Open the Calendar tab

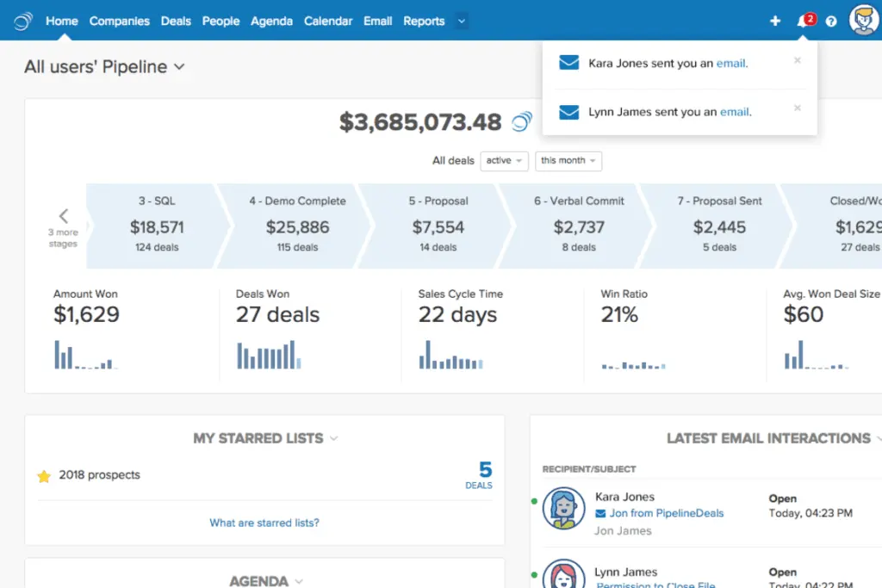328,22
